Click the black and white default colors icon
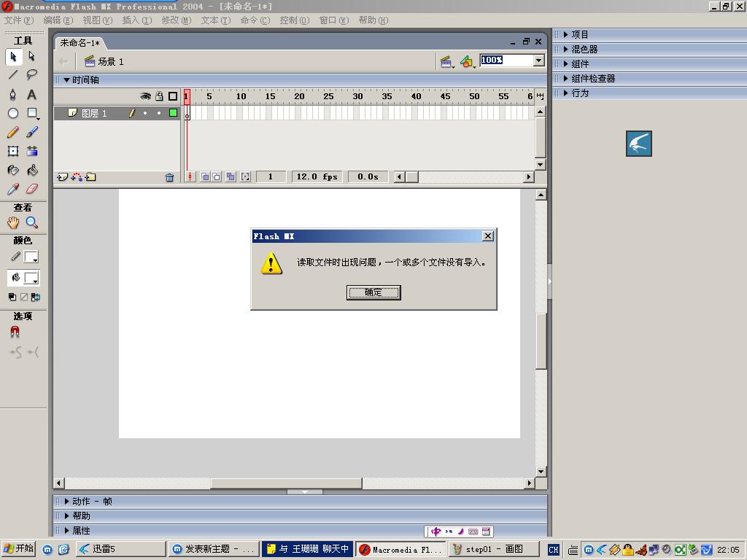The width and height of the screenshot is (747, 560). click(12, 297)
